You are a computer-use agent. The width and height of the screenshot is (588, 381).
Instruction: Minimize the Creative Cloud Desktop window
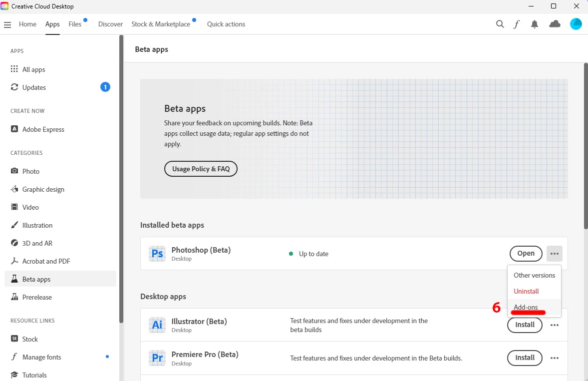click(531, 6)
